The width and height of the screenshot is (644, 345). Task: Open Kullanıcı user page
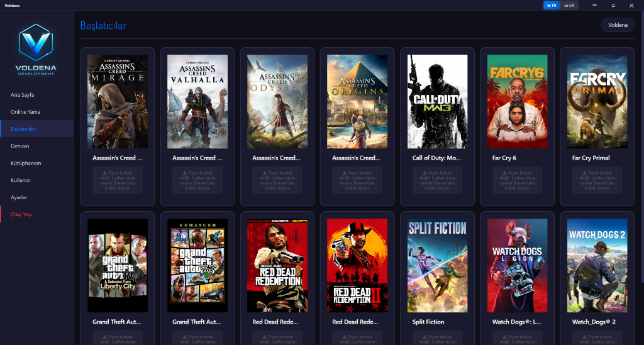21,180
